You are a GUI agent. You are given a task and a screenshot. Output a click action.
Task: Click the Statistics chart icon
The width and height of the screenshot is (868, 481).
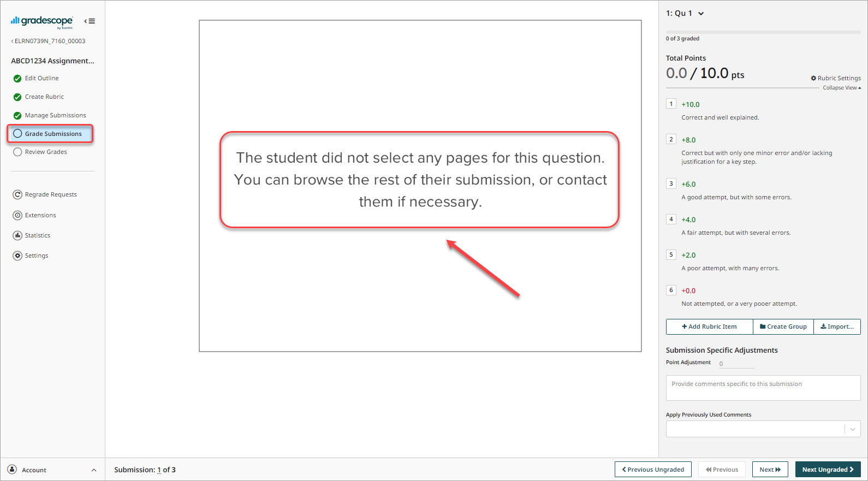[x=17, y=235]
